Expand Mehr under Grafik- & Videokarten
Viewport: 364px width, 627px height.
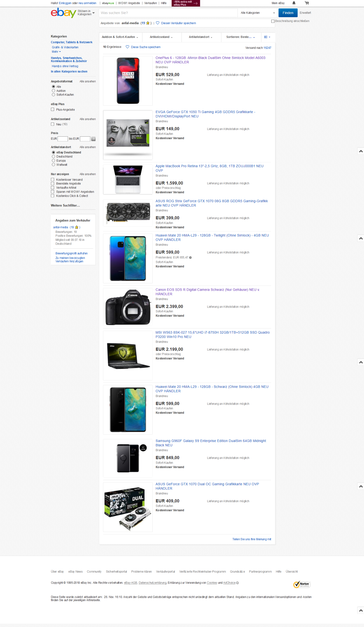[x=56, y=52]
